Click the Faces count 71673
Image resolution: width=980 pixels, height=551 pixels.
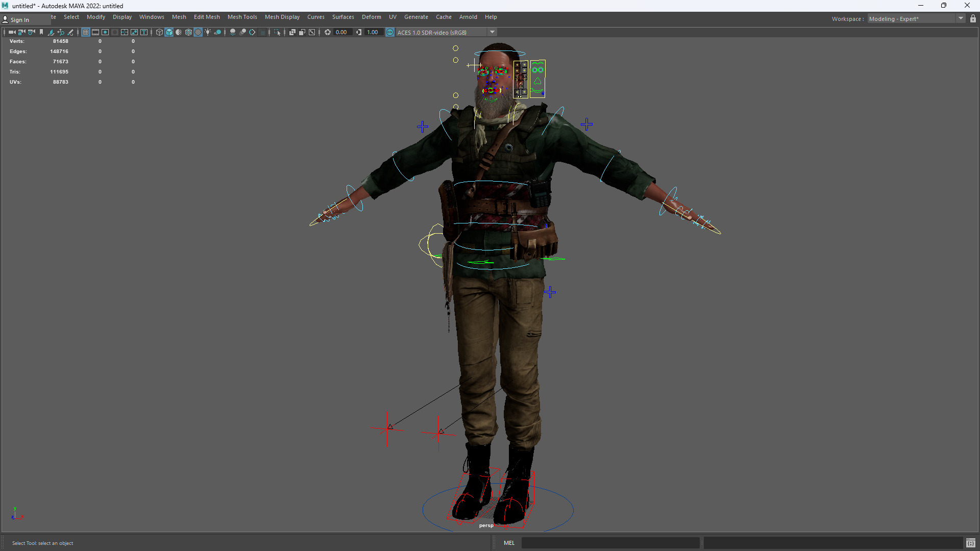click(60, 62)
